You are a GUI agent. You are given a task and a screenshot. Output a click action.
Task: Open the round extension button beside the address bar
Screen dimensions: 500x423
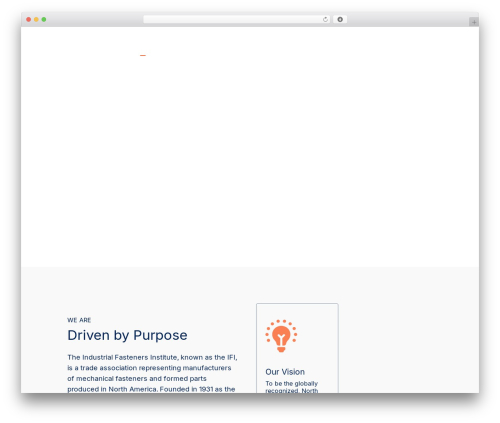coord(340,20)
